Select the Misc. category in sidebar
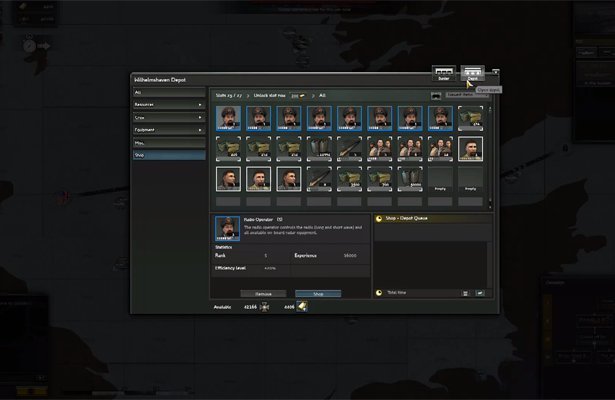 [x=169, y=142]
